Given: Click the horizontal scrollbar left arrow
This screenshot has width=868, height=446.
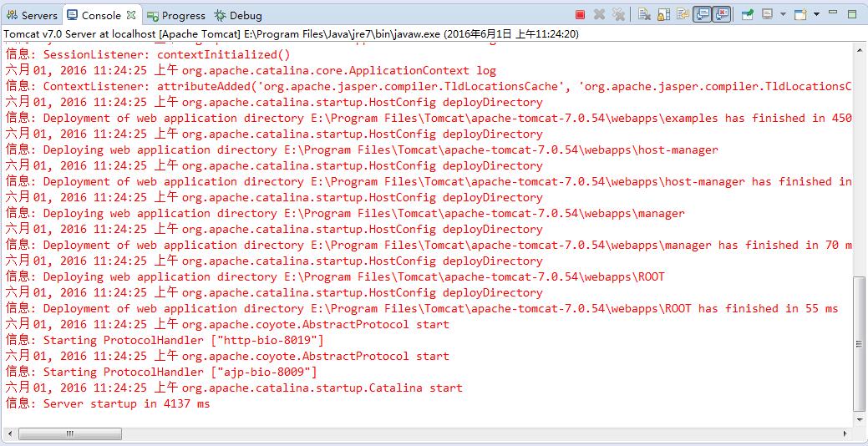Looking at the screenshot, I should [x=8, y=433].
